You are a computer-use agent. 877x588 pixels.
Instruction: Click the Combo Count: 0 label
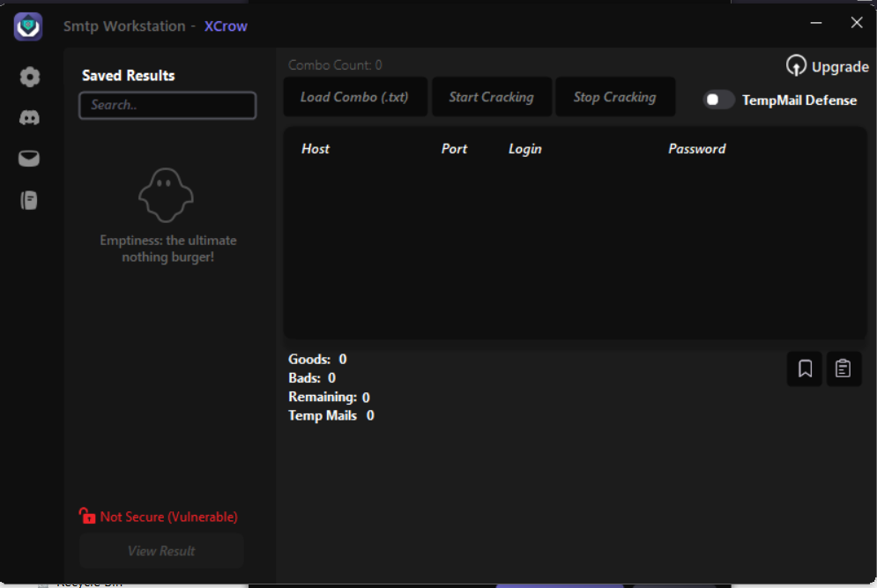[x=335, y=65]
